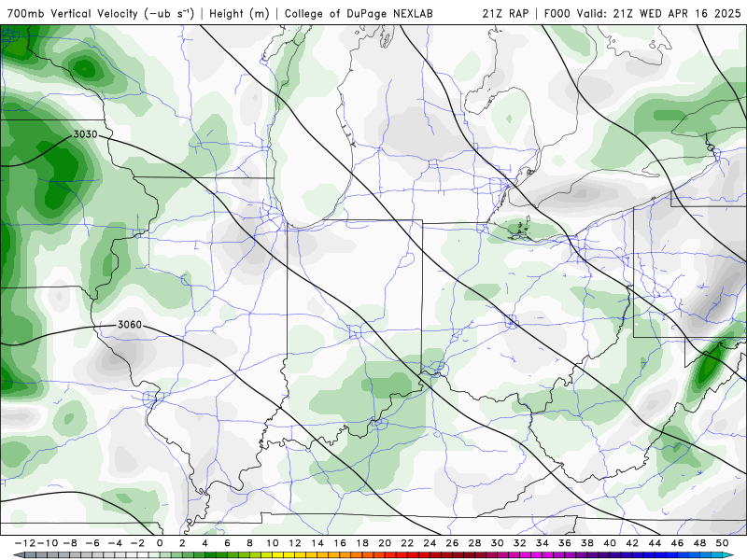Click the 'Height (m)' title label

point(239,13)
